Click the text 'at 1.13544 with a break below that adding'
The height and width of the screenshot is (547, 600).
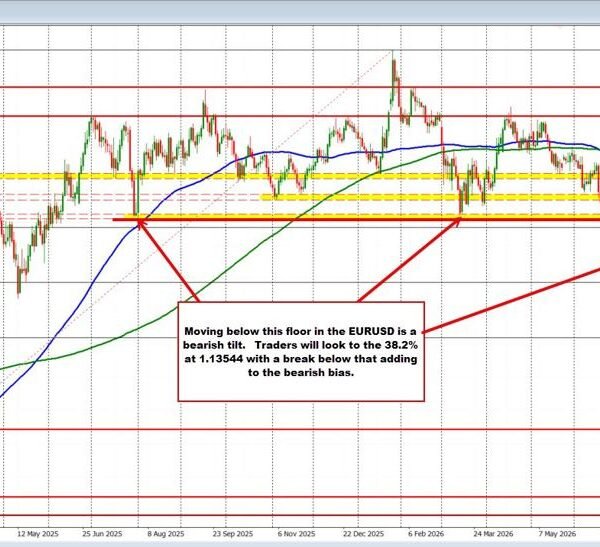coord(301,359)
